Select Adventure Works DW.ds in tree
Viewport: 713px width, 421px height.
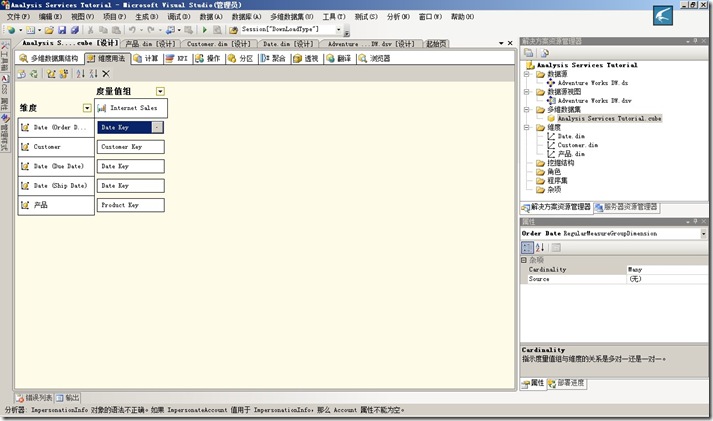pyautogui.click(x=592, y=83)
